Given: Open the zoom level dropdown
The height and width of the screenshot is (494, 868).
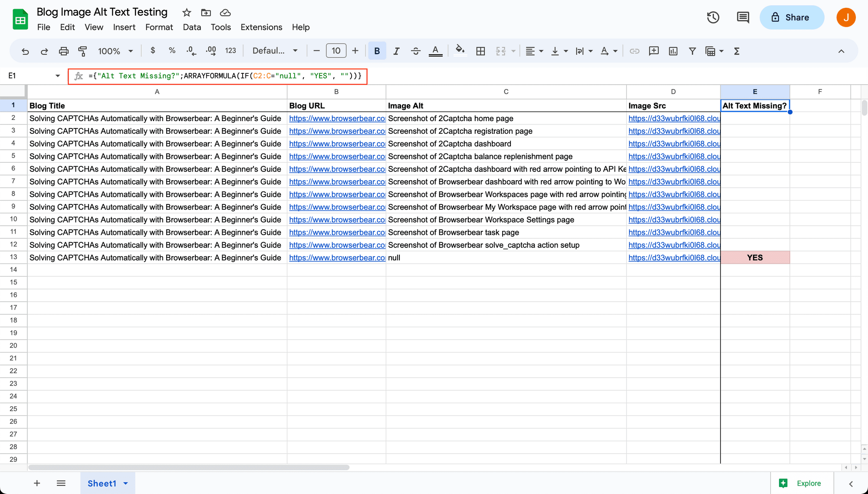Looking at the screenshot, I should tap(115, 51).
